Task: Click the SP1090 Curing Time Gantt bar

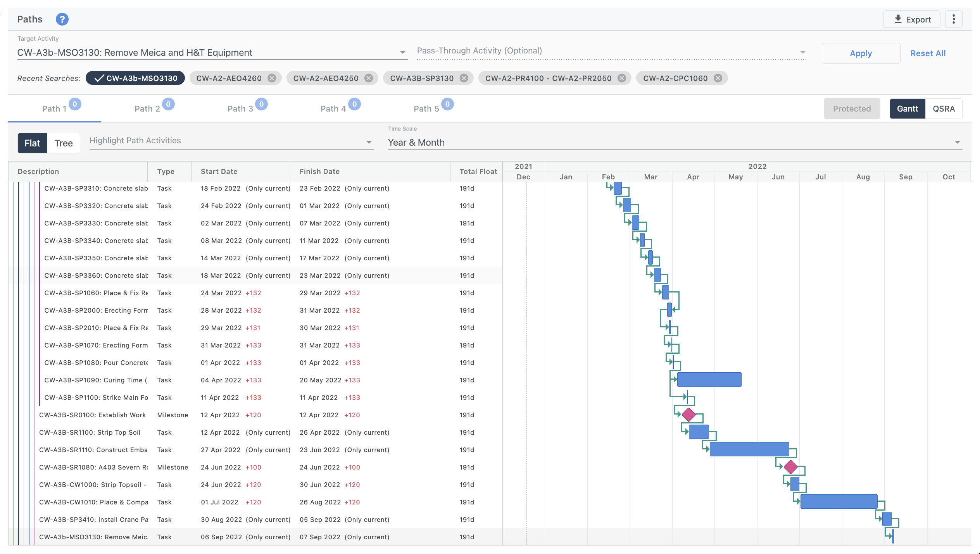Action: coord(709,380)
